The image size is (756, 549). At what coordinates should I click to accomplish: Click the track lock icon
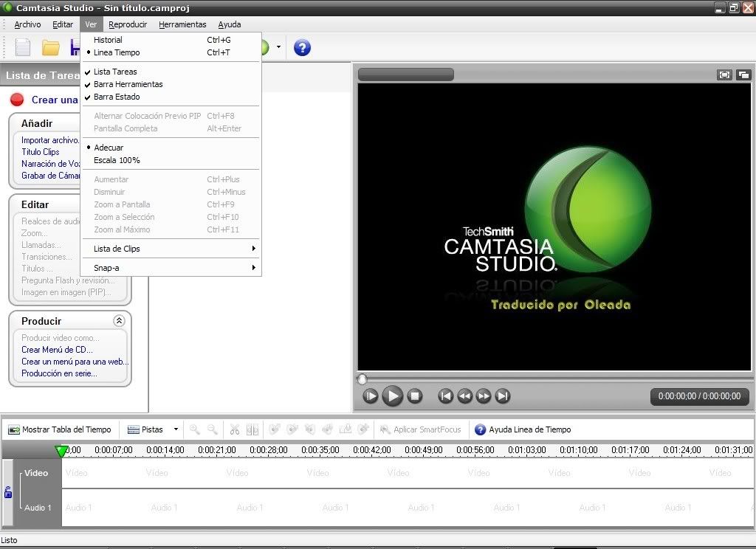(x=7, y=492)
